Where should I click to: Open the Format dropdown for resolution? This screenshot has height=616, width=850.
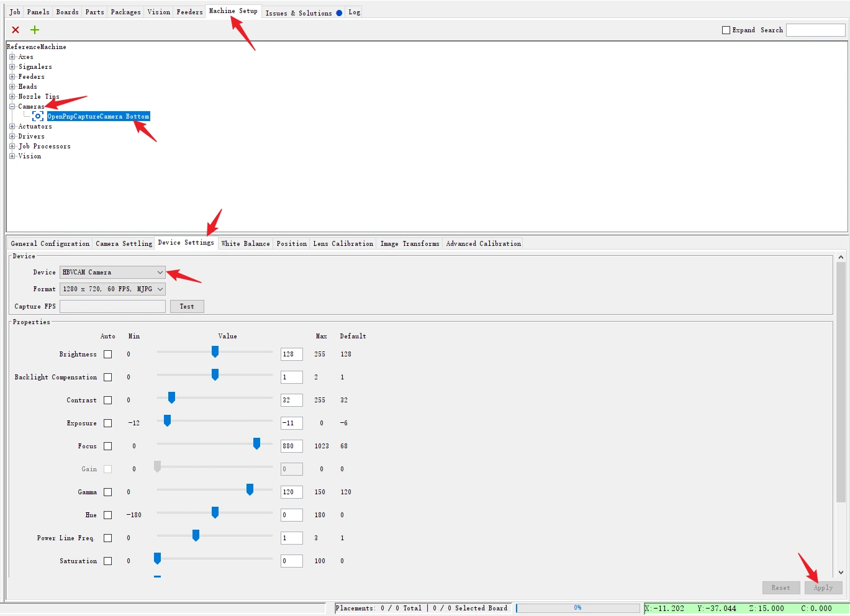pyautogui.click(x=112, y=289)
